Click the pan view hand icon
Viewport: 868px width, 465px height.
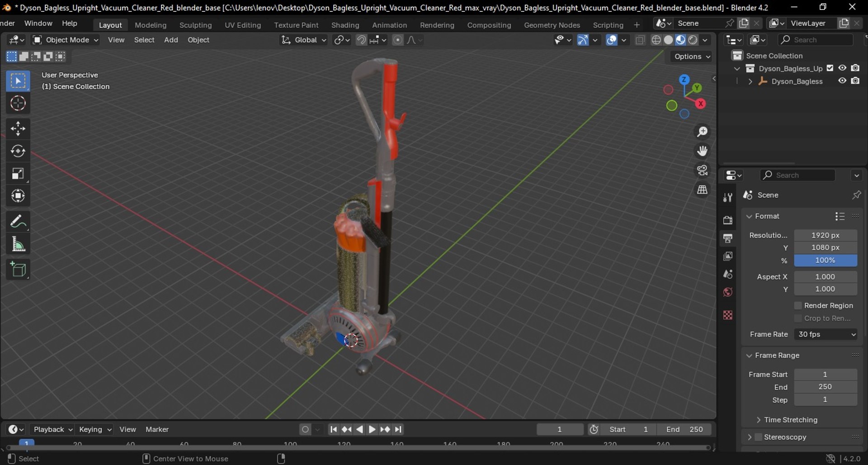pyautogui.click(x=702, y=151)
